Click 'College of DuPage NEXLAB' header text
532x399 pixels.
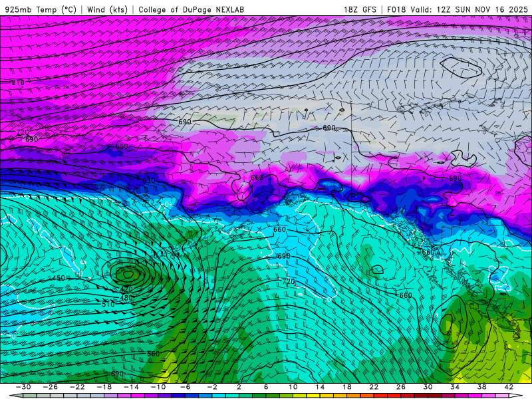(191, 9)
